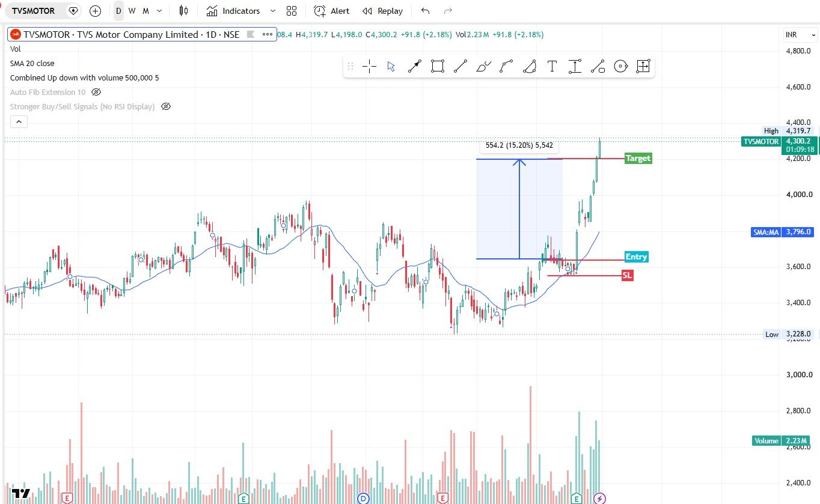Select the info line tool with label

598,67
